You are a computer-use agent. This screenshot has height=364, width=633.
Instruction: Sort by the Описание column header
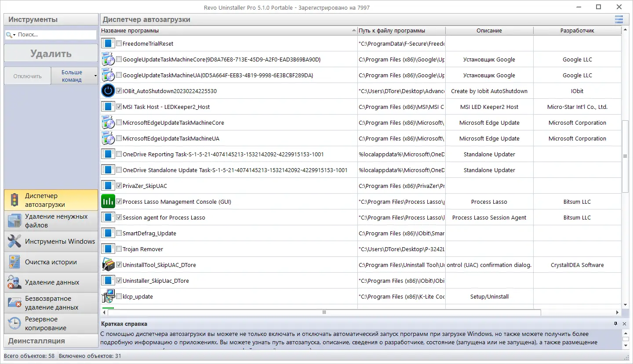click(489, 31)
